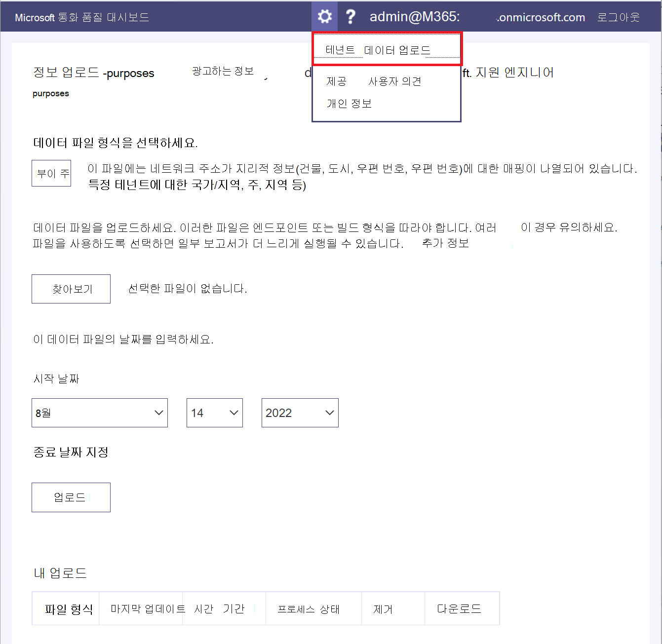Click the Microsoft 통화 품질 대시보드 title

[x=82, y=17]
